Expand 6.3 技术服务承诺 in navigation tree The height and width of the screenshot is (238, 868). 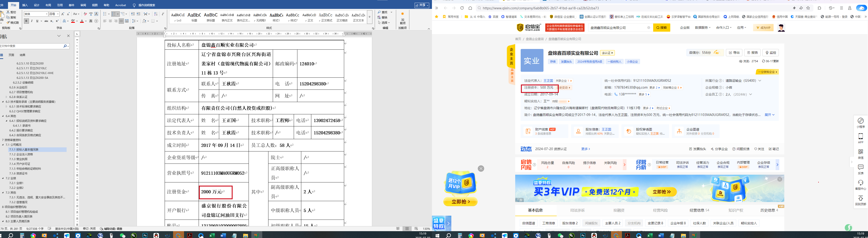pos(3,102)
